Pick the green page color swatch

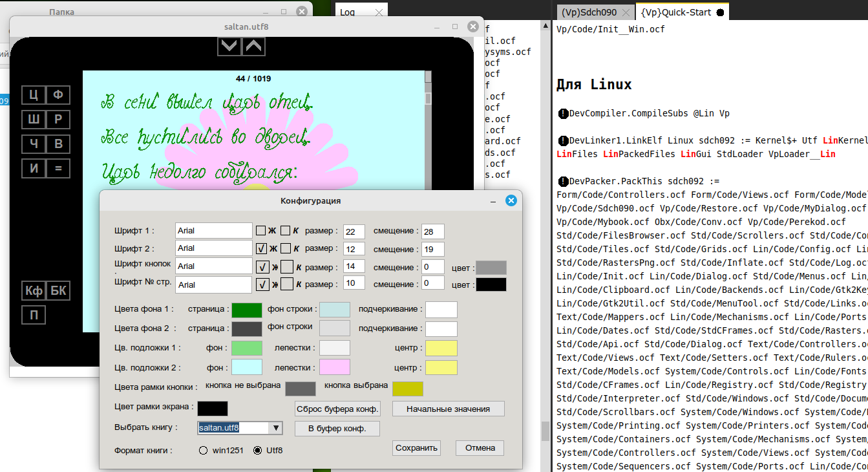click(x=247, y=310)
